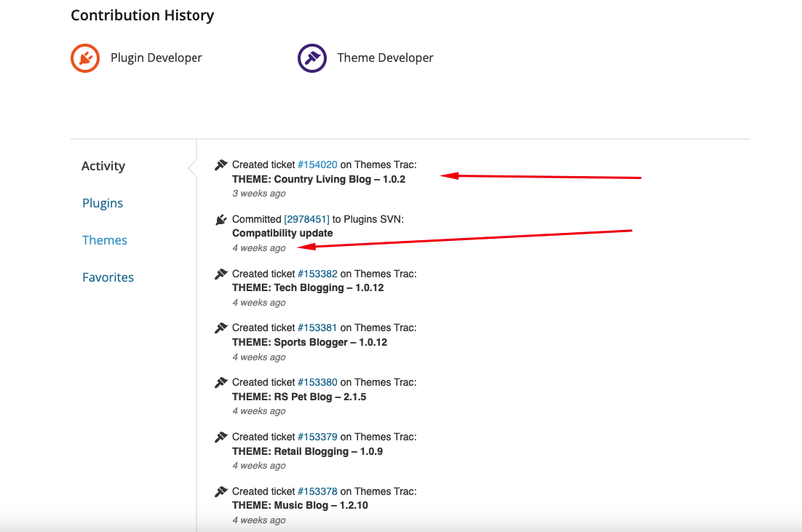Click the brush icon beside RS Pet Blog entry
The image size is (802, 532).
click(x=221, y=382)
